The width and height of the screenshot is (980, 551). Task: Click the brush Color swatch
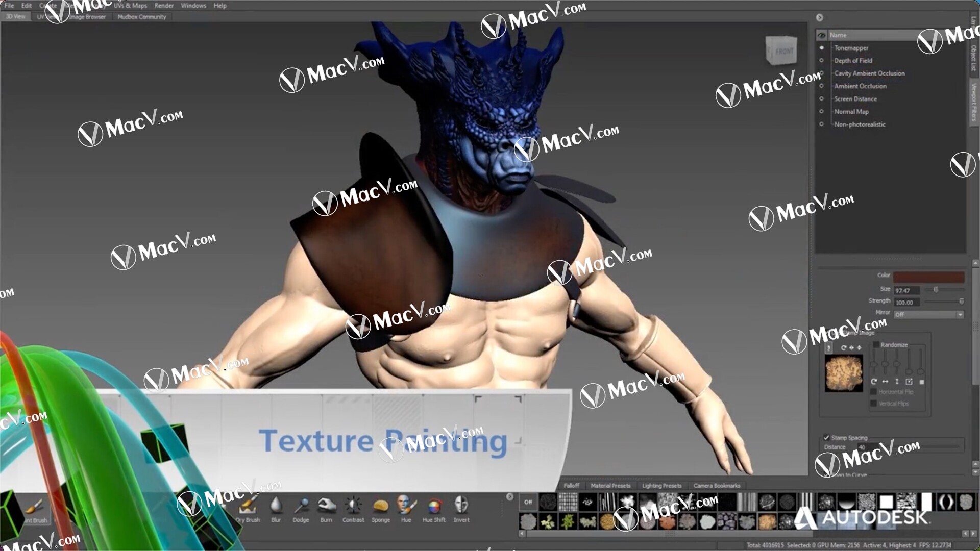pyautogui.click(x=928, y=277)
